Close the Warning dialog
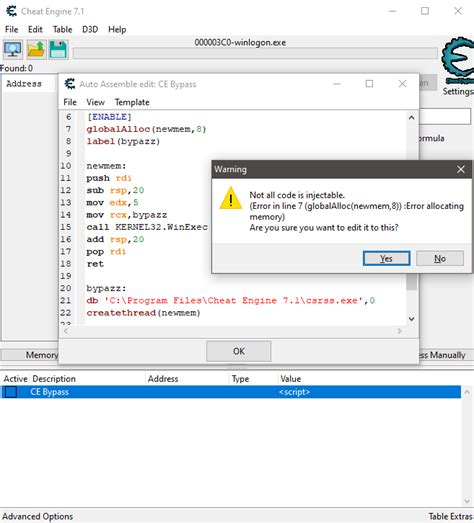Image resolution: width=474 pixels, height=523 pixels. click(x=461, y=169)
